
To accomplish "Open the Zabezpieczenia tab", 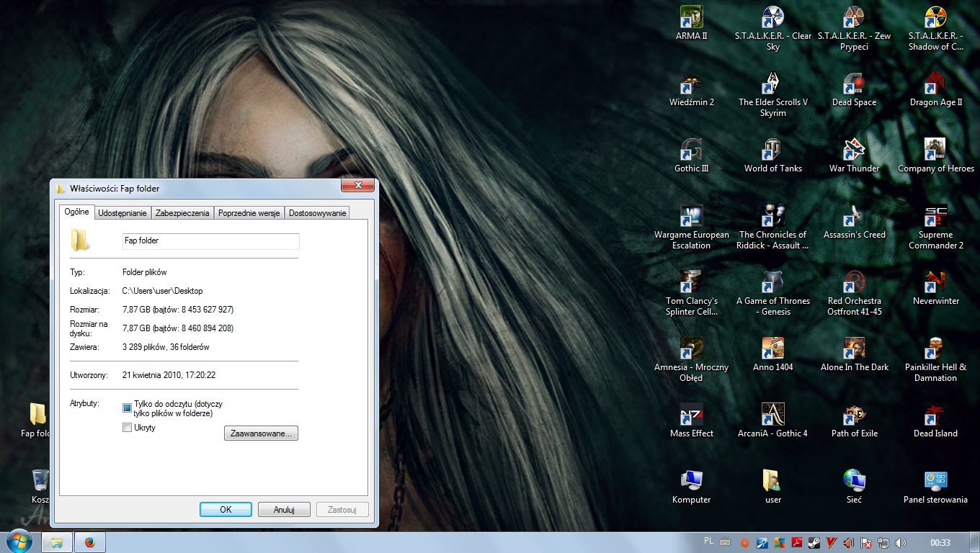I will point(182,212).
